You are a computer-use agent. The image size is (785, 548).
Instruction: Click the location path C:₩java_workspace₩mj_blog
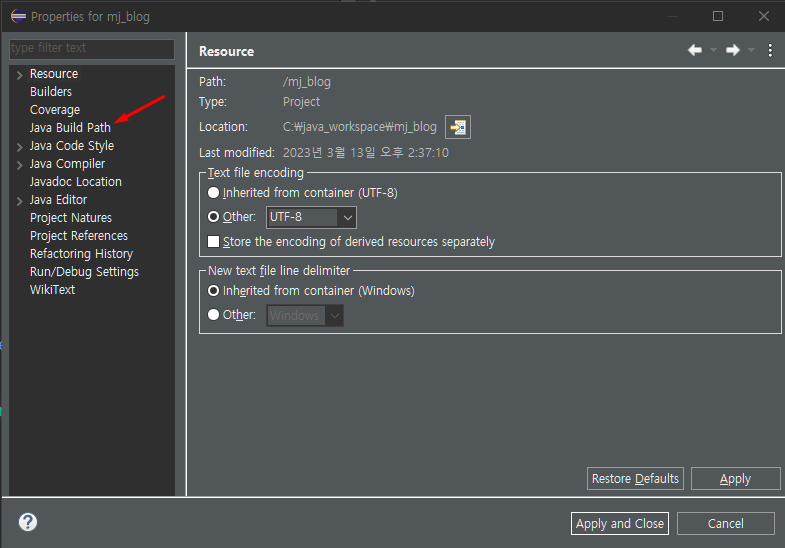point(359,127)
